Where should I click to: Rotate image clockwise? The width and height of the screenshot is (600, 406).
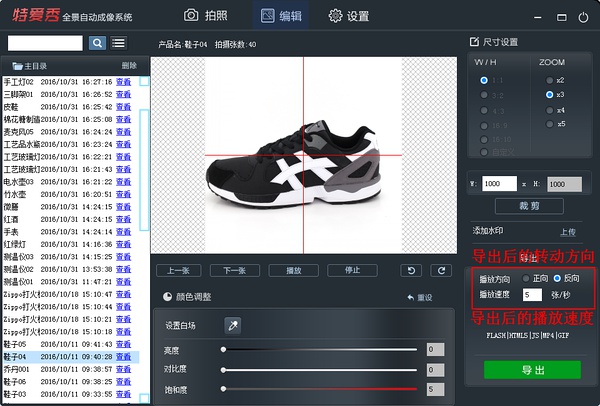tap(441, 271)
